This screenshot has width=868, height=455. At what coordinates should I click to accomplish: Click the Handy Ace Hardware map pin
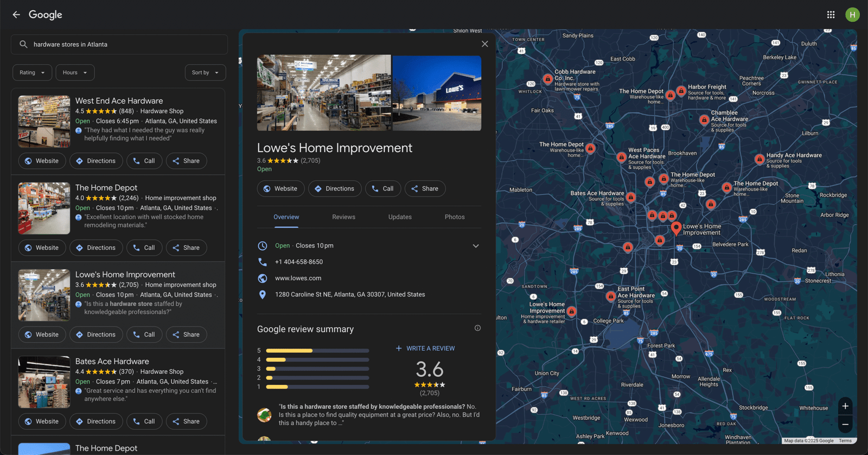759,160
